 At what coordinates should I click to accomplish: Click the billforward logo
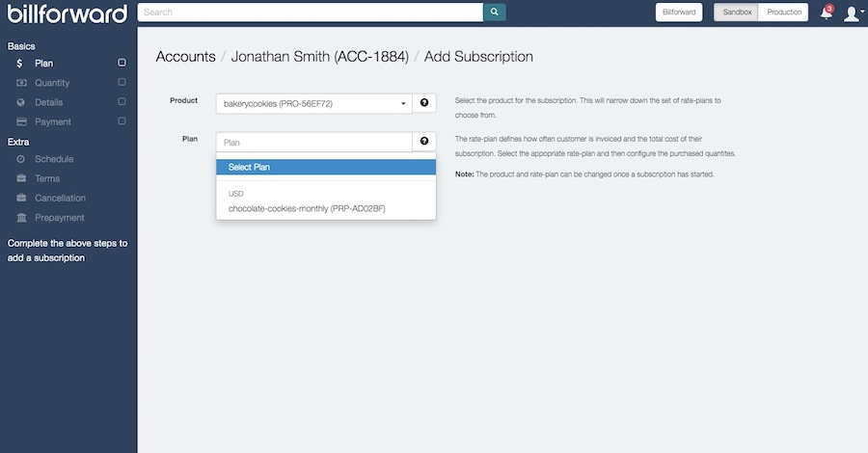(67, 13)
